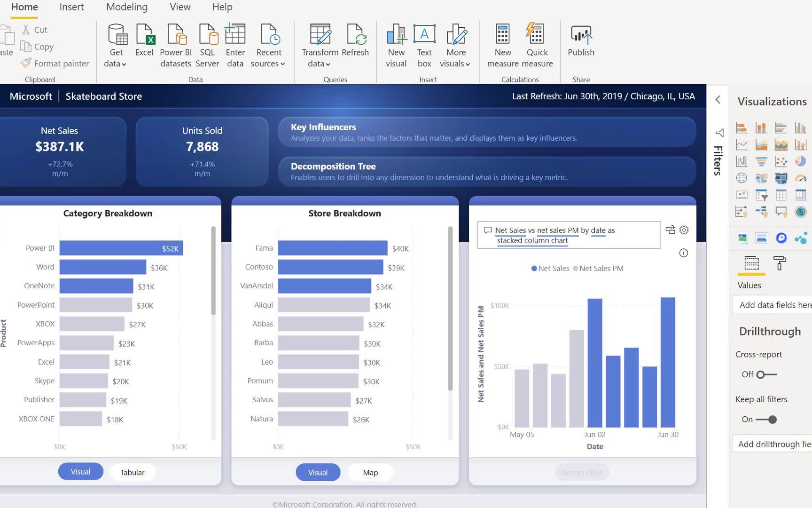Select the Clustered column chart visual
Viewport: 812px width, 508px height.
coord(800,127)
